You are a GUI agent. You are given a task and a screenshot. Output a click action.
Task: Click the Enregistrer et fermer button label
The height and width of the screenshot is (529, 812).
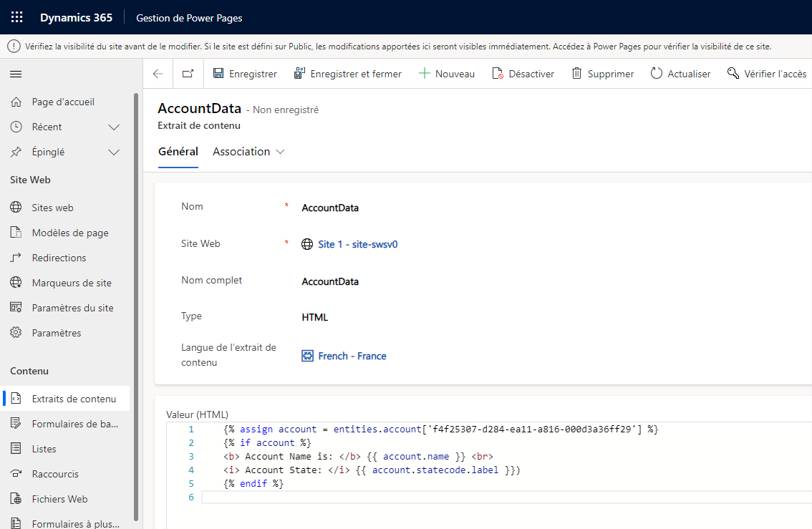tap(356, 74)
